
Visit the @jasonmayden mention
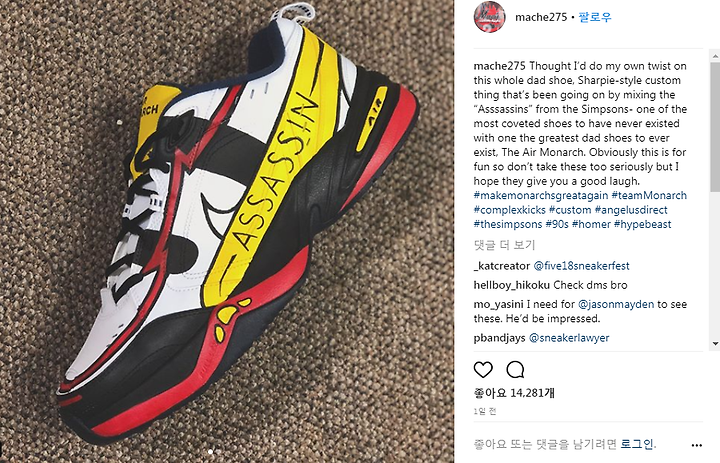616,304
